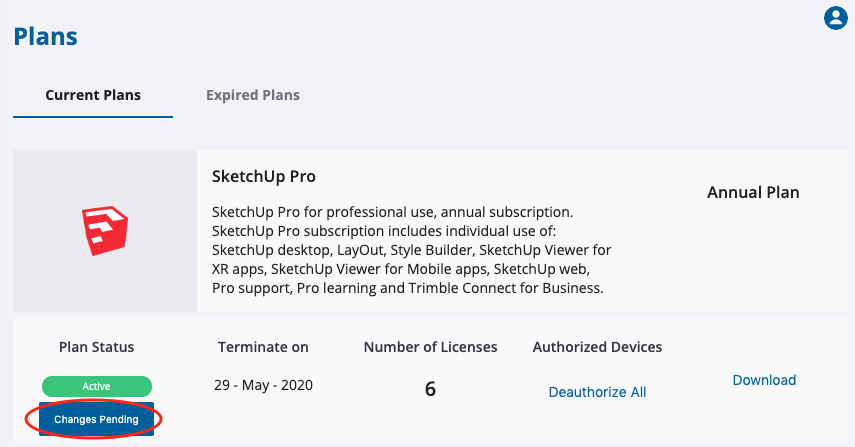This screenshot has height=447, width=855.
Task: Click the SketchUp Pro description paragraph
Action: click(411, 250)
